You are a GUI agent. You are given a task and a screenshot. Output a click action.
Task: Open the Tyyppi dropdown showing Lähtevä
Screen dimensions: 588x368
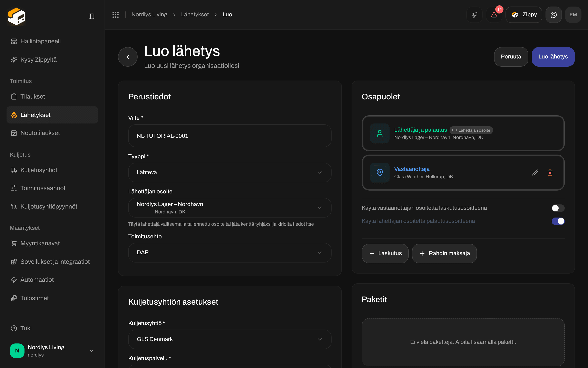pyautogui.click(x=230, y=173)
